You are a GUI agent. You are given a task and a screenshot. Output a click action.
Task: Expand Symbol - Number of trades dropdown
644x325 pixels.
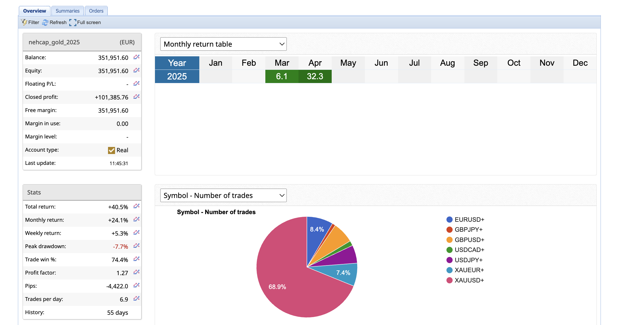pos(223,195)
